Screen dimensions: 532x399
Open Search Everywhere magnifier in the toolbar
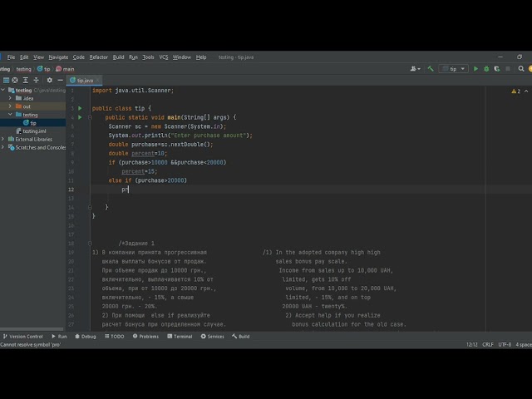pos(521,69)
